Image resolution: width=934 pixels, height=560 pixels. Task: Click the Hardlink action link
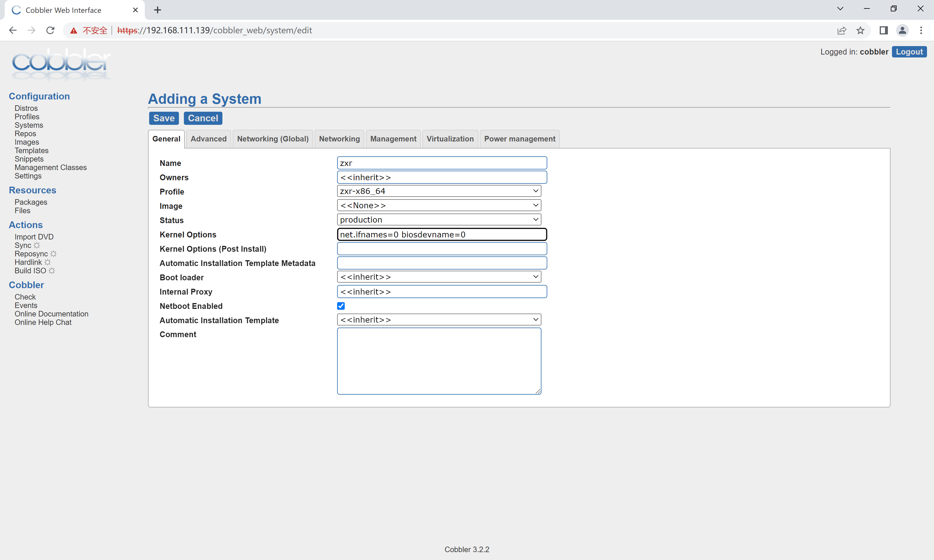pos(28,262)
